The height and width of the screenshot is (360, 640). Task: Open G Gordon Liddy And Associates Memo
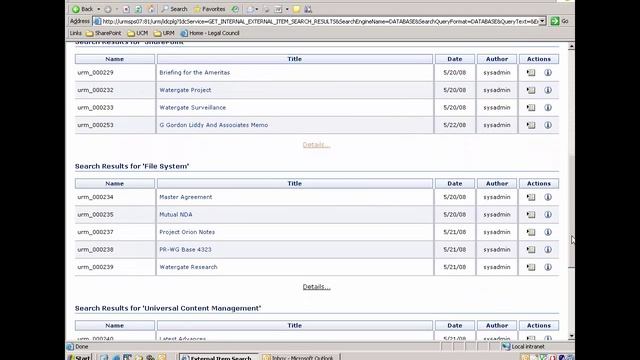click(213, 125)
